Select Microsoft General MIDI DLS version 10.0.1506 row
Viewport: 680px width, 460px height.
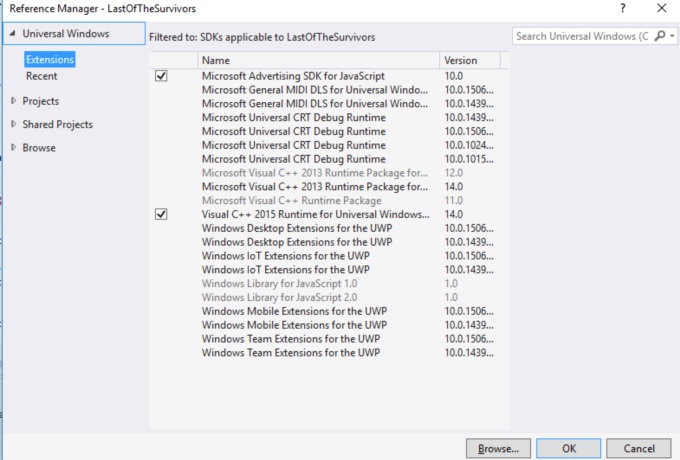point(329,90)
